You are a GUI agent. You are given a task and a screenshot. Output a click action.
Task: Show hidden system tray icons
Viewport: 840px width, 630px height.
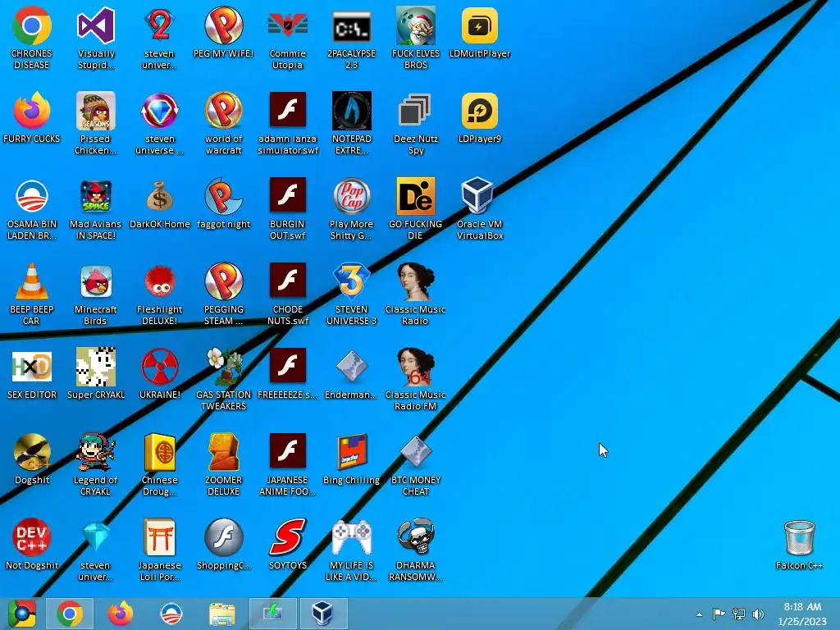pyautogui.click(x=699, y=614)
